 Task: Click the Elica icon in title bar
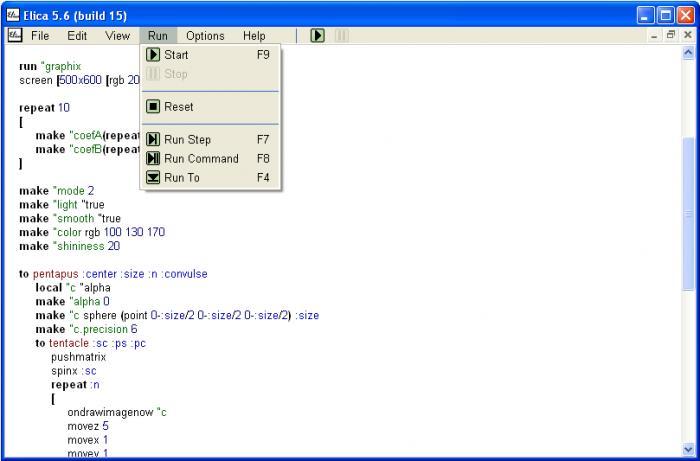pyautogui.click(x=13, y=16)
